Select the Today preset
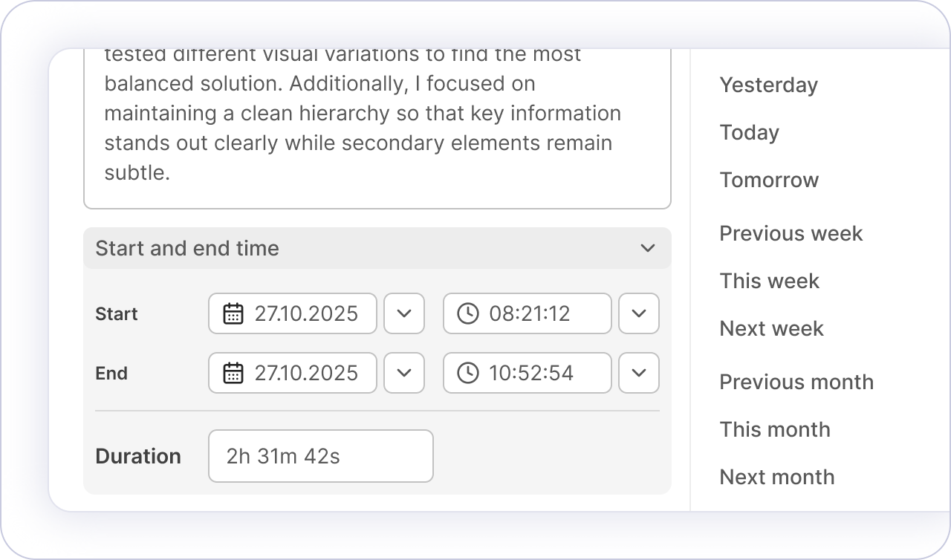 tap(749, 133)
